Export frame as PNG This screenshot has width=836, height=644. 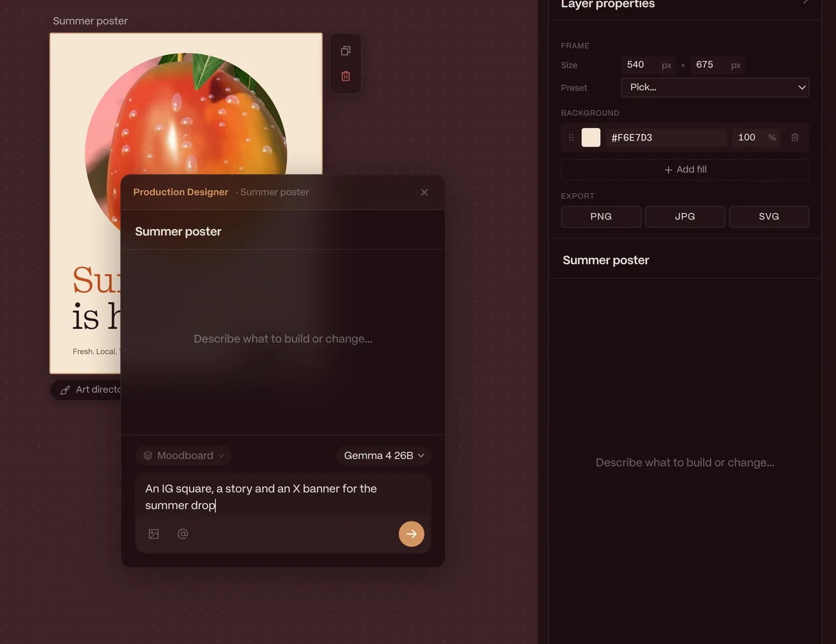click(601, 217)
